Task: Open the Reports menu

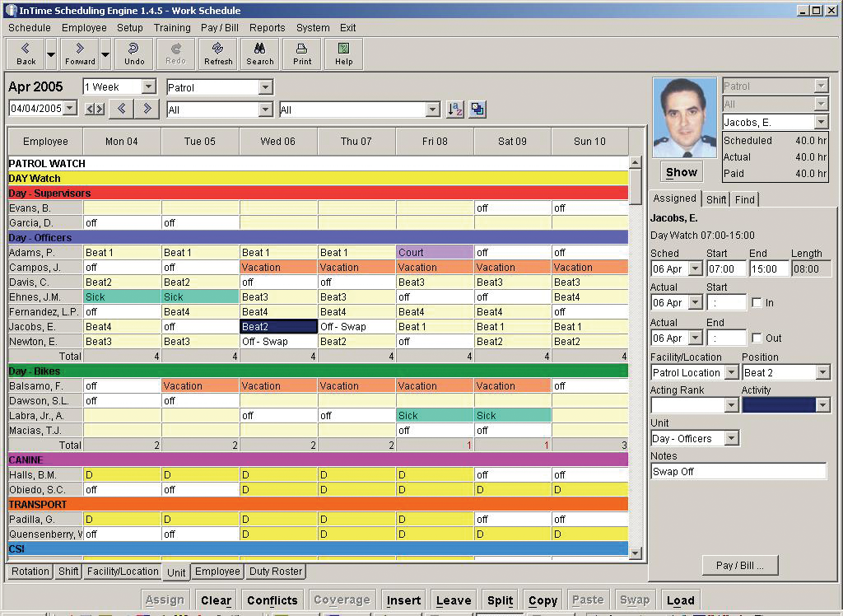Action: point(267,27)
